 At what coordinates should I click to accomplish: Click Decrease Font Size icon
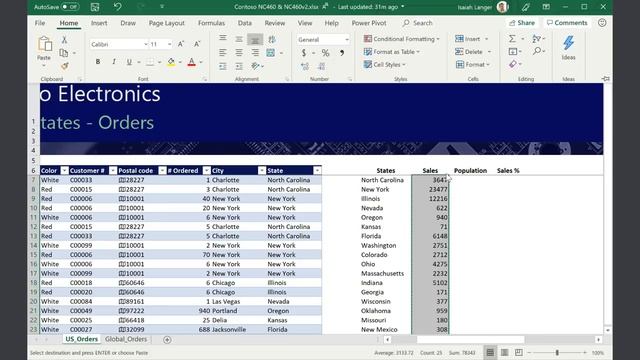click(x=197, y=44)
